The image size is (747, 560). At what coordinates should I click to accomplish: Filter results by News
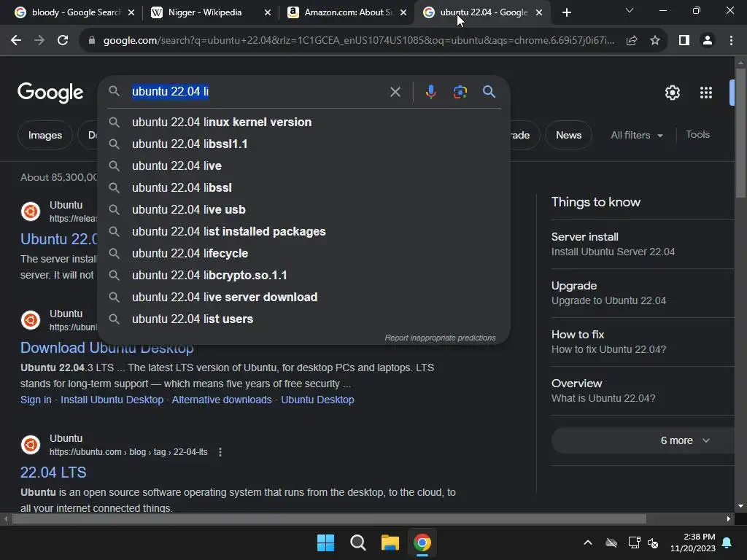pos(568,135)
